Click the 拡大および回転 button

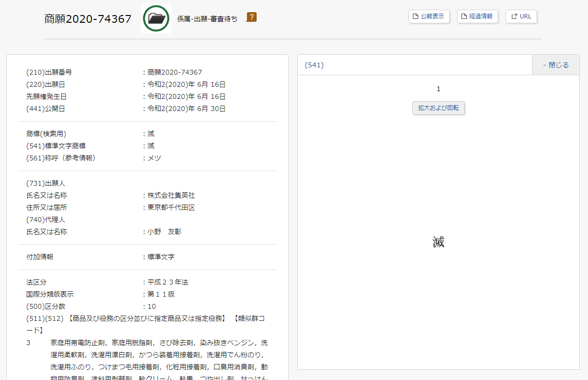pyautogui.click(x=439, y=108)
